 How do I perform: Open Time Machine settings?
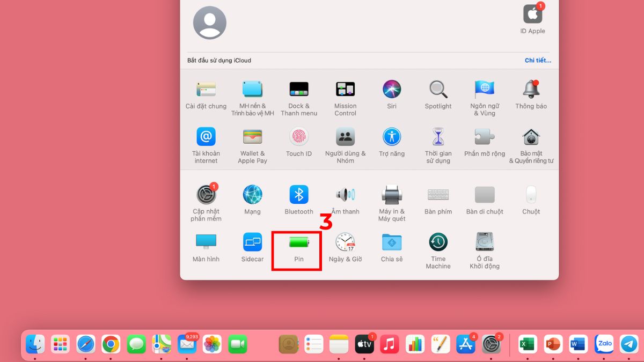(438, 244)
